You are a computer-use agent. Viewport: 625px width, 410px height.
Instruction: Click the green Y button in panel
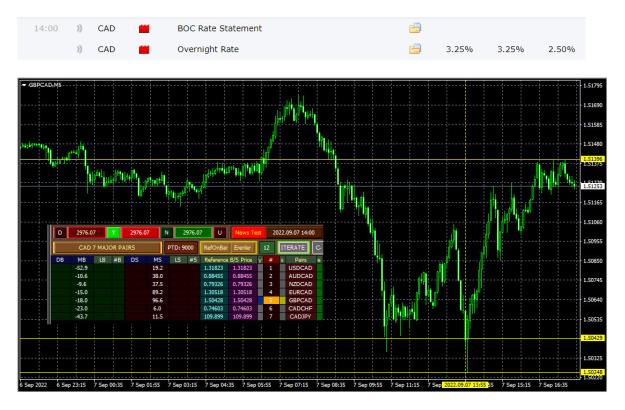[x=114, y=232]
